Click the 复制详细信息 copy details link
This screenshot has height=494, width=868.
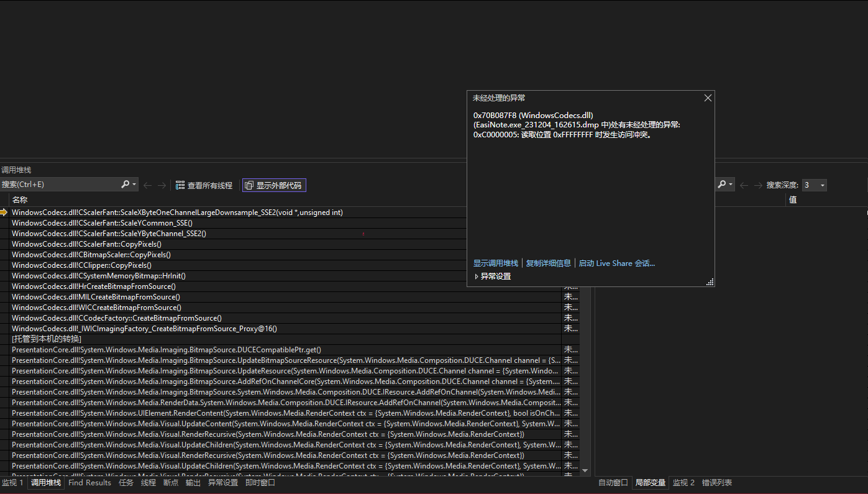click(548, 263)
